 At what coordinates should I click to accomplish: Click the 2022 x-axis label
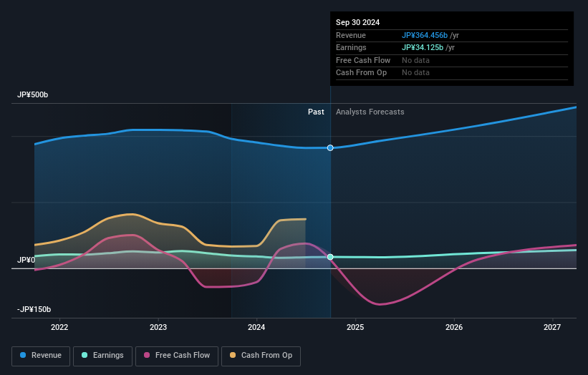point(59,327)
